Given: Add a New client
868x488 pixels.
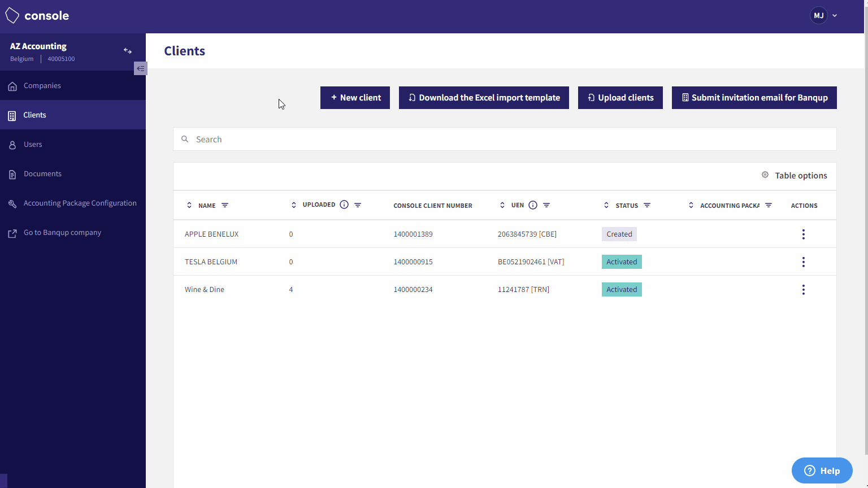Looking at the screenshot, I should tap(355, 98).
